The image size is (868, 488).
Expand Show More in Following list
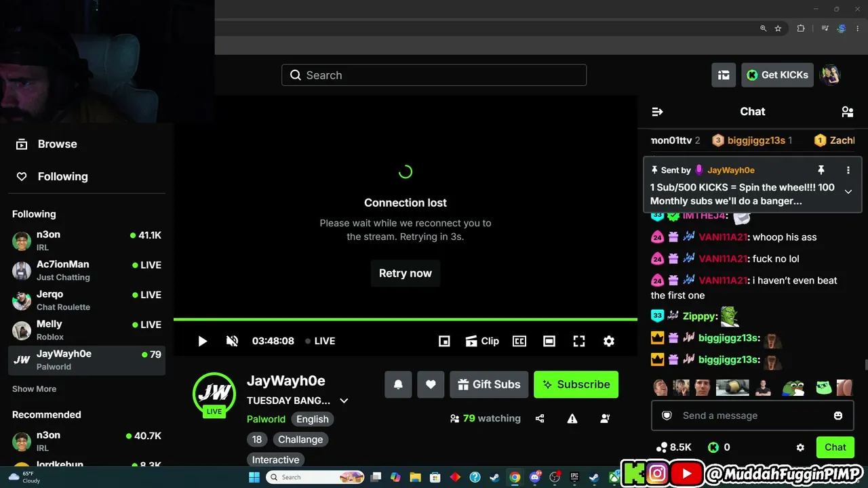pyautogui.click(x=34, y=389)
